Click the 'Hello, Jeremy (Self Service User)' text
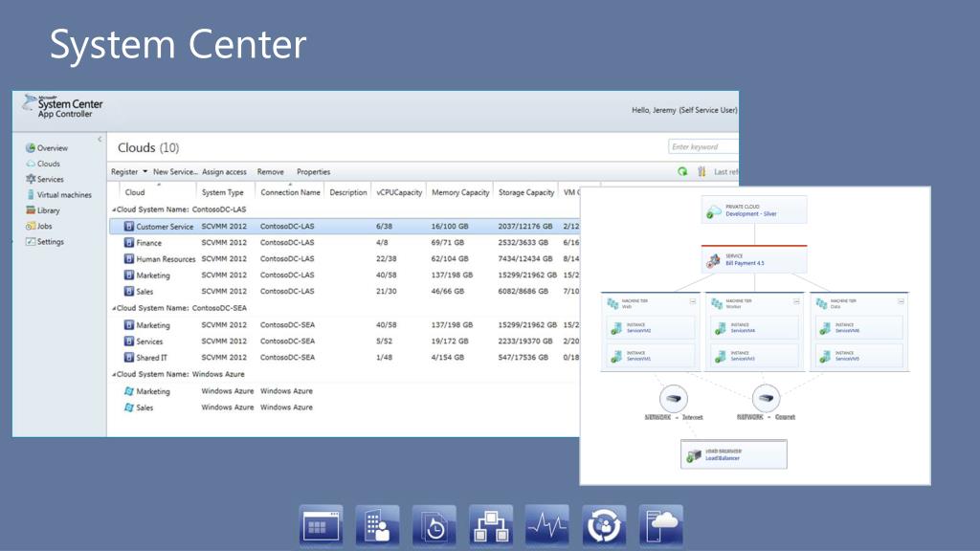 (x=684, y=110)
